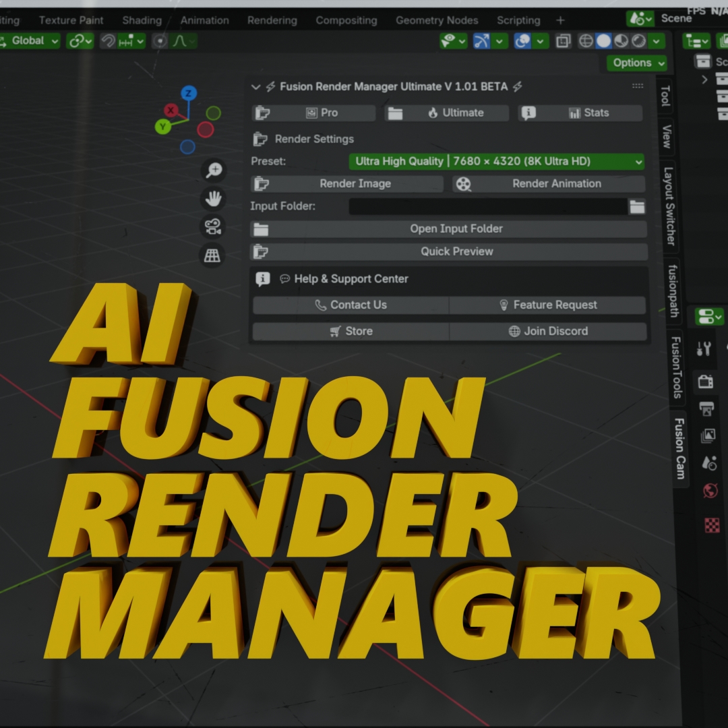Switch perspective/orthographic using the grid icon
Viewport: 728px width, 728px height.
(x=212, y=255)
